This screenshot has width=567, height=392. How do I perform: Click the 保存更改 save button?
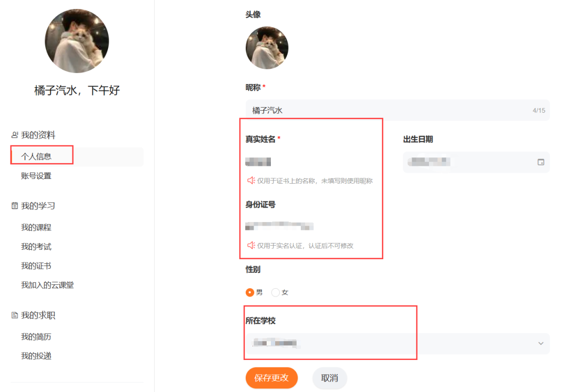click(271, 378)
